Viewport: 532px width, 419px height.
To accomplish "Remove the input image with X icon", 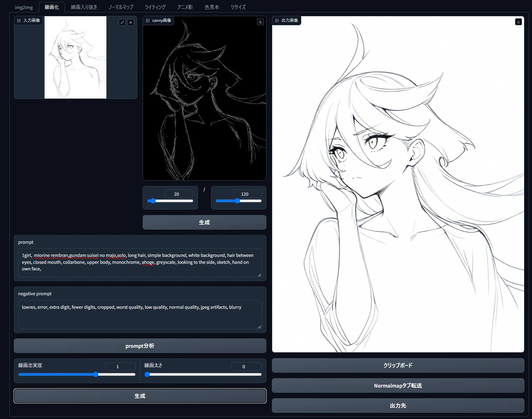I will pyautogui.click(x=131, y=22).
